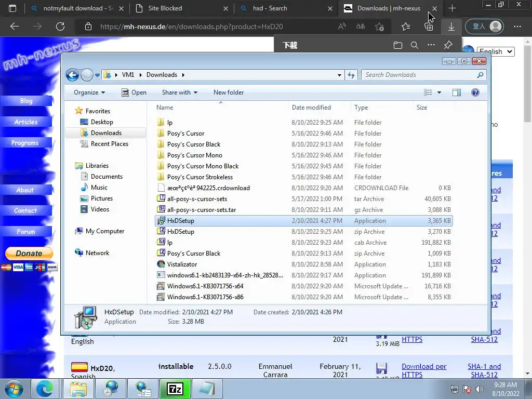Select Posy's Cursor Mono Black folder
The image size is (532, 399).
tap(203, 166)
